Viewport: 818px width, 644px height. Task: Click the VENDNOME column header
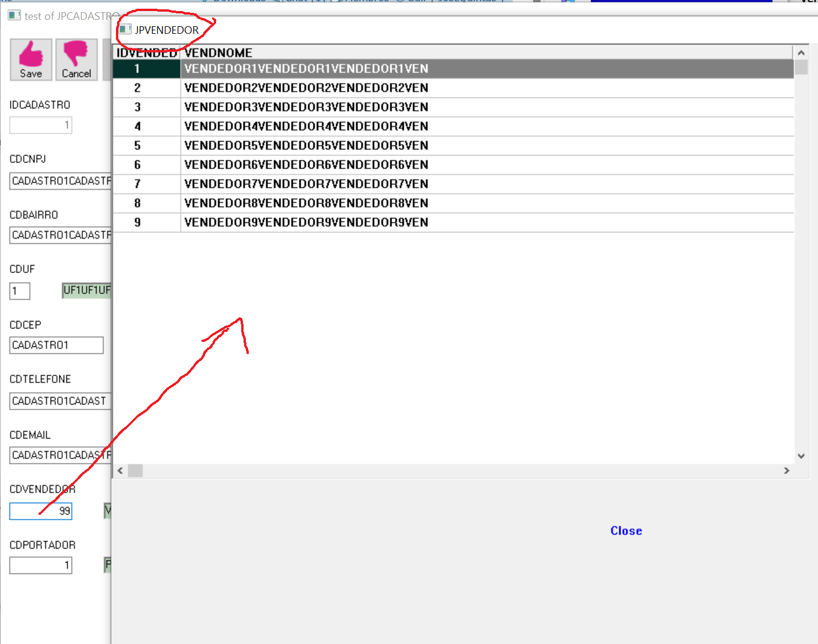click(487, 52)
